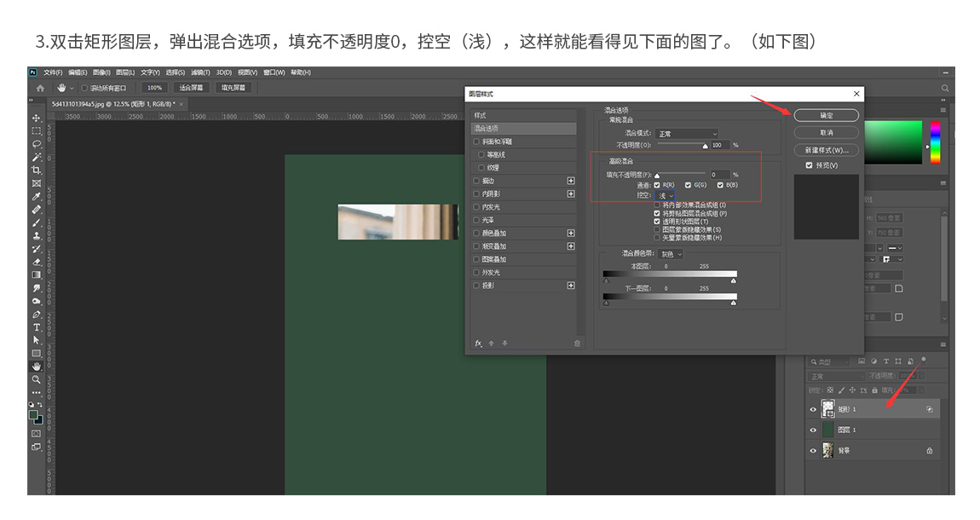Image resolution: width=980 pixels, height=520 pixels.
Task: Select the Zoom magnifier tool
Action: (x=37, y=379)
